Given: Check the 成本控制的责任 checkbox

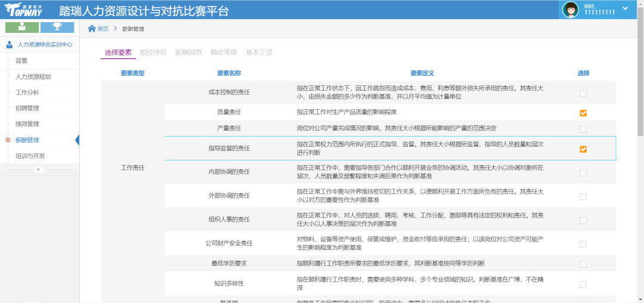Looking at the screenshot, I should point(583,93).
